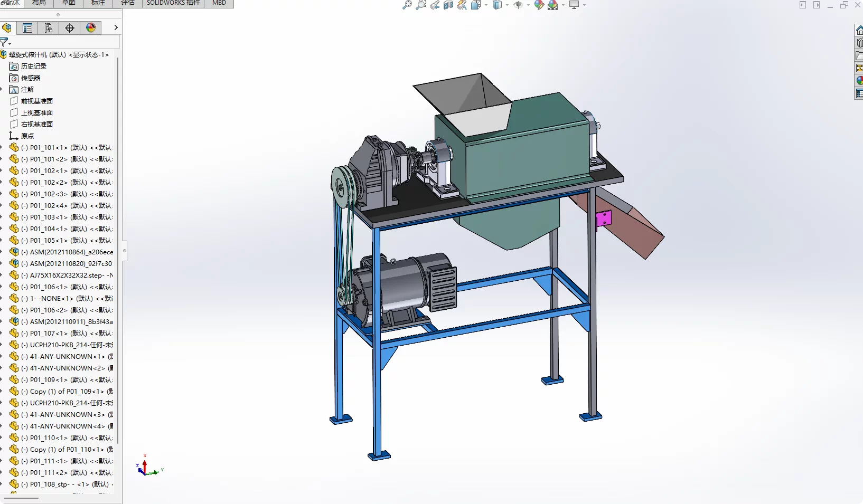Screen dimensions: 863x504
Task: Open the Display Style dropdown arrow
Action: tap(507, 5)
